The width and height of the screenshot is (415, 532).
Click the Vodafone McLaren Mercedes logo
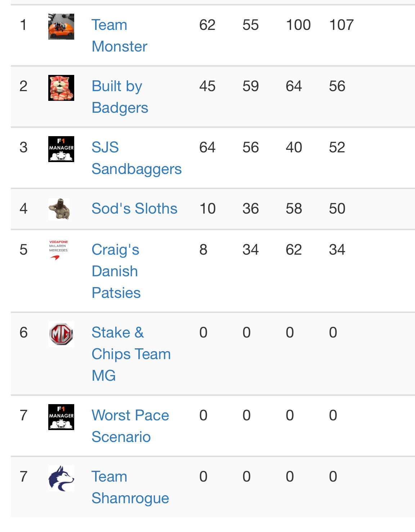(58, 250)
